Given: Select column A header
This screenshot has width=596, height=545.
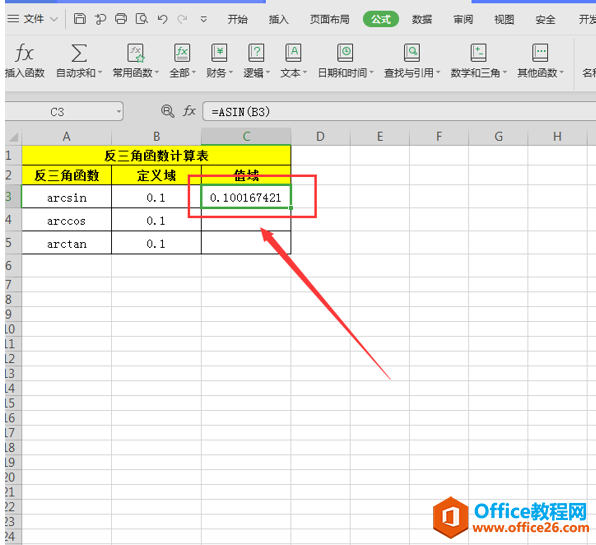Looking at the screenshot, I should tap(67, 136).
